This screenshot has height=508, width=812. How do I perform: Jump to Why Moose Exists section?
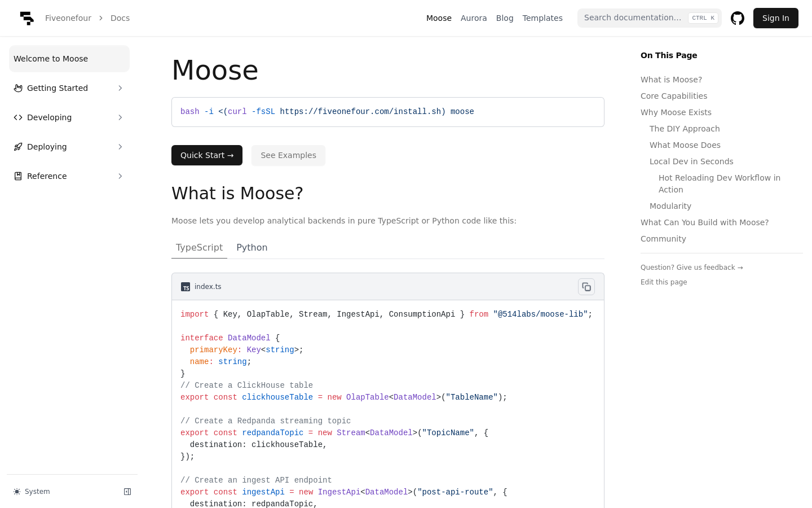pos(676,112)
